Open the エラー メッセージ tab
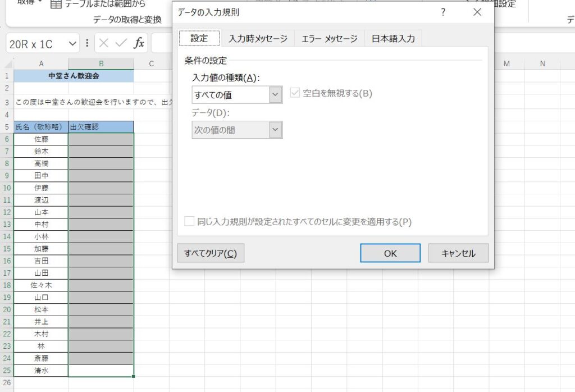 (x=329, y=39)
